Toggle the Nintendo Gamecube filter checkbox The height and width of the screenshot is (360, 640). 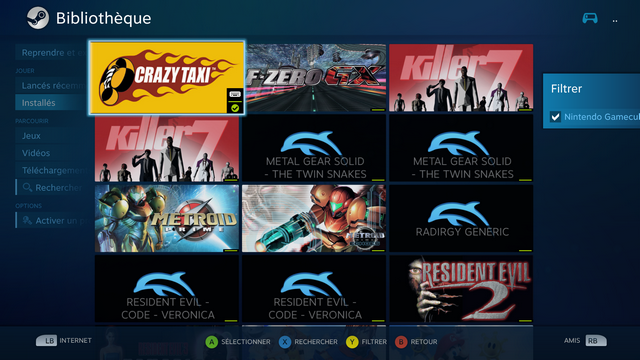[555, 117]
